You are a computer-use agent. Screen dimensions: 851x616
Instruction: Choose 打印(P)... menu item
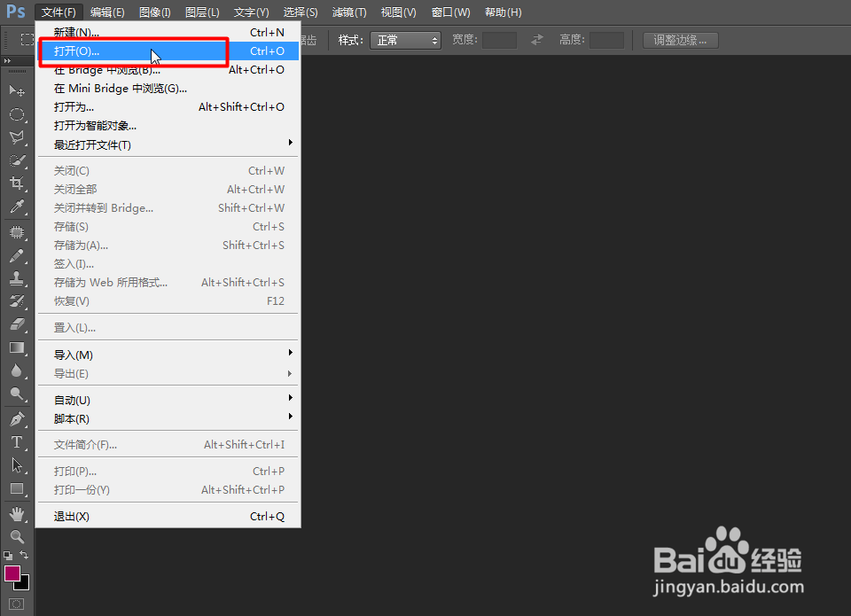click(x=168, y=472)
